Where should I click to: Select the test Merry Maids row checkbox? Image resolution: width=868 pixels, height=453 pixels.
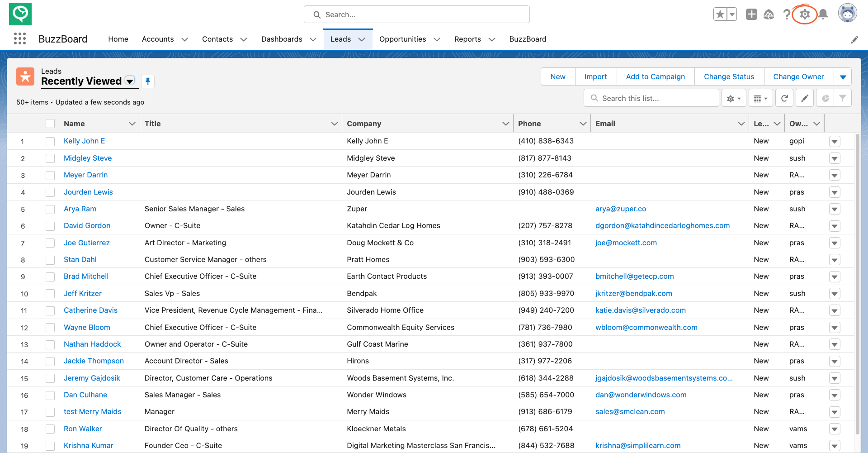pyautogui.click(x=50, y=412)
